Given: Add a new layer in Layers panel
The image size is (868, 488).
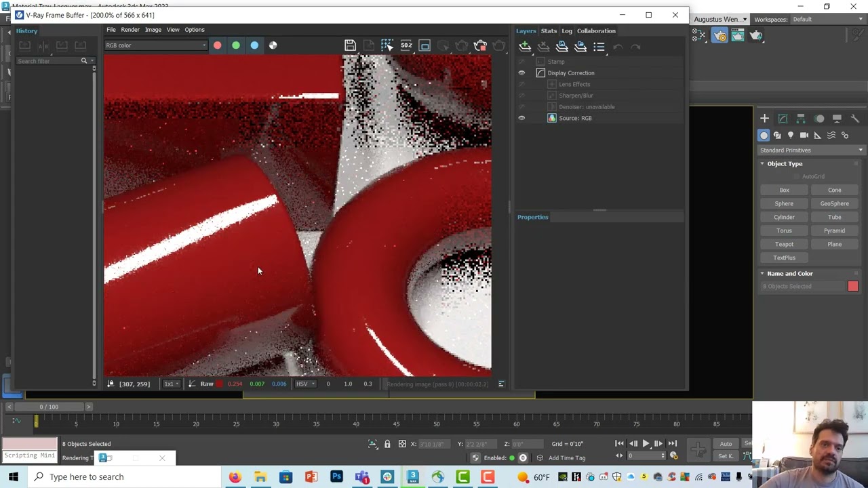Looking at the screenshot, I should click(524, 47).
